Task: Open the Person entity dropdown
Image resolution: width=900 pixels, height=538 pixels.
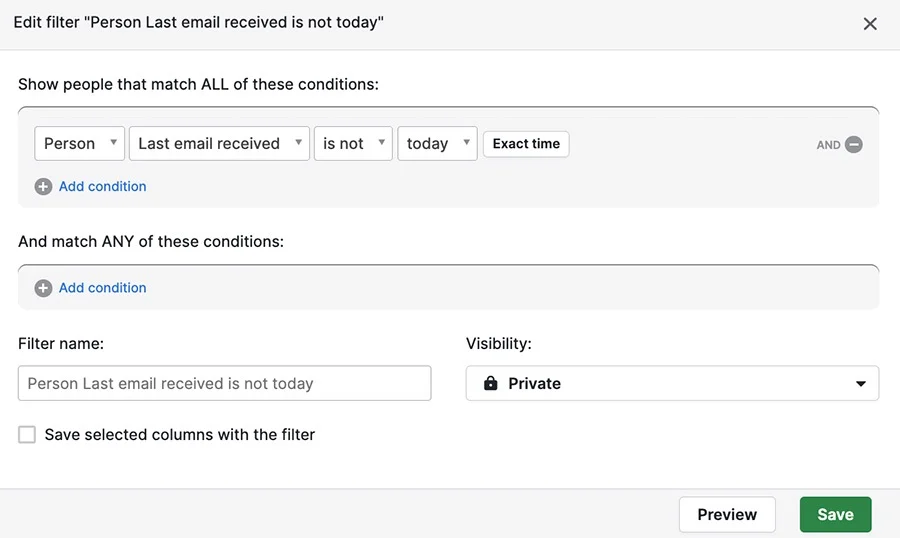Action: point(79,144)
